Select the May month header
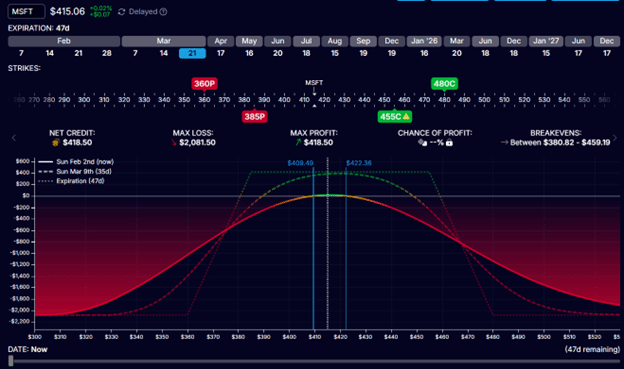 tap(249, 41)
